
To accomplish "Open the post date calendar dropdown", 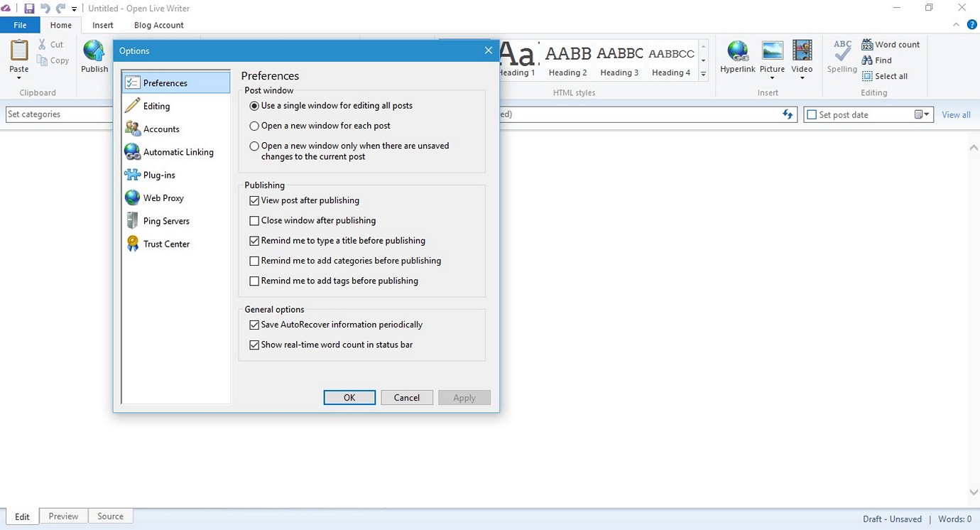I will [922, 114].
